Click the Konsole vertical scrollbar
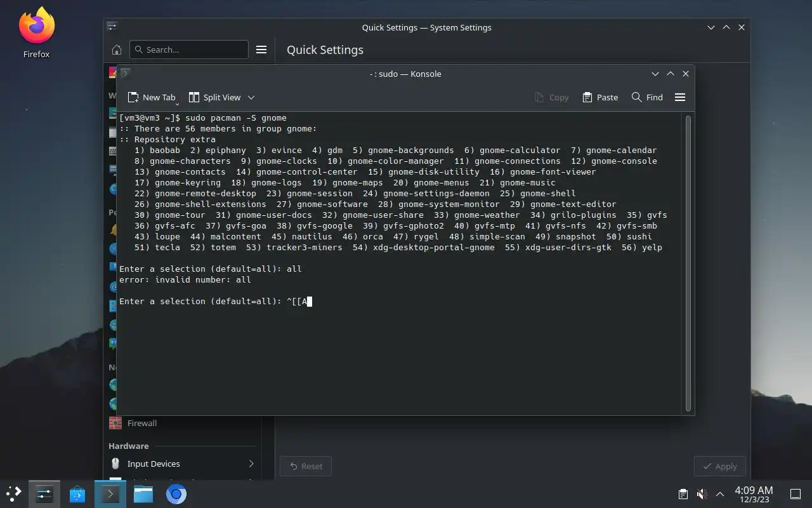Viewport: 812px width, 508px height. click(x=688, y=263)
